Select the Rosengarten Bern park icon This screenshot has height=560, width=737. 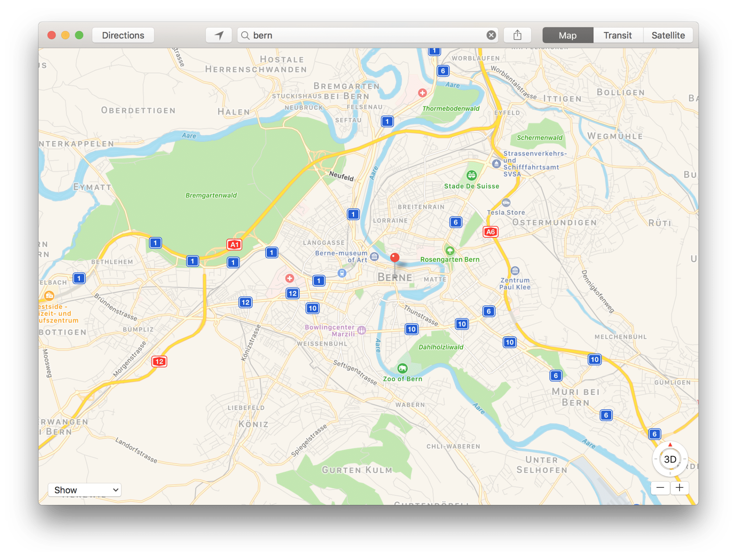click(x=450, y=250)
